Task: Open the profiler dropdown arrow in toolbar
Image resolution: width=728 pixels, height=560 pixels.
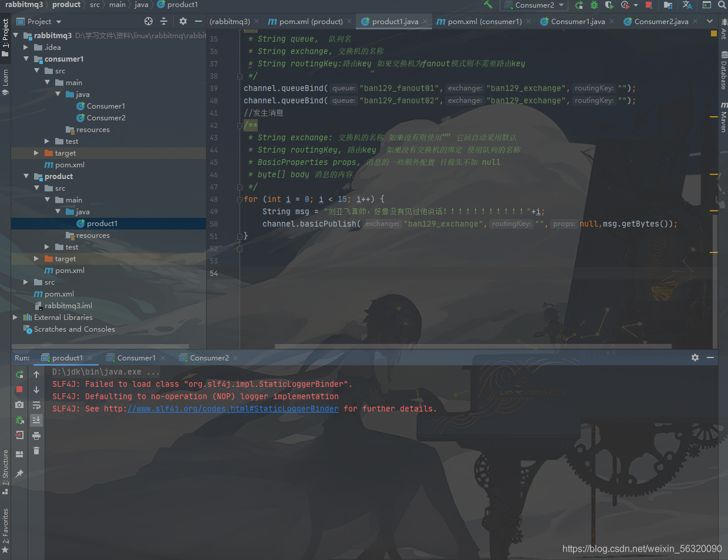Action: [636, 5]
